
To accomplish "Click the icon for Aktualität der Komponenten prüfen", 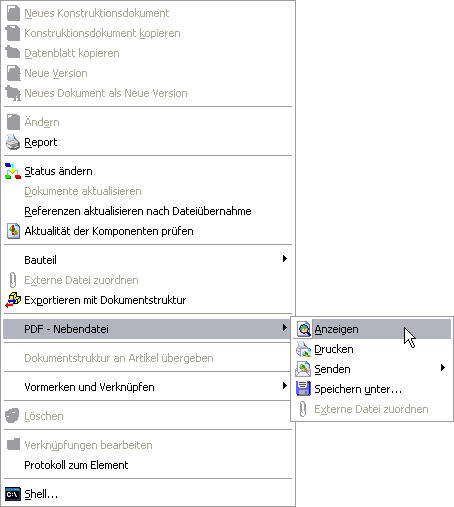I will pyautogui.click(x=13, y=231).
